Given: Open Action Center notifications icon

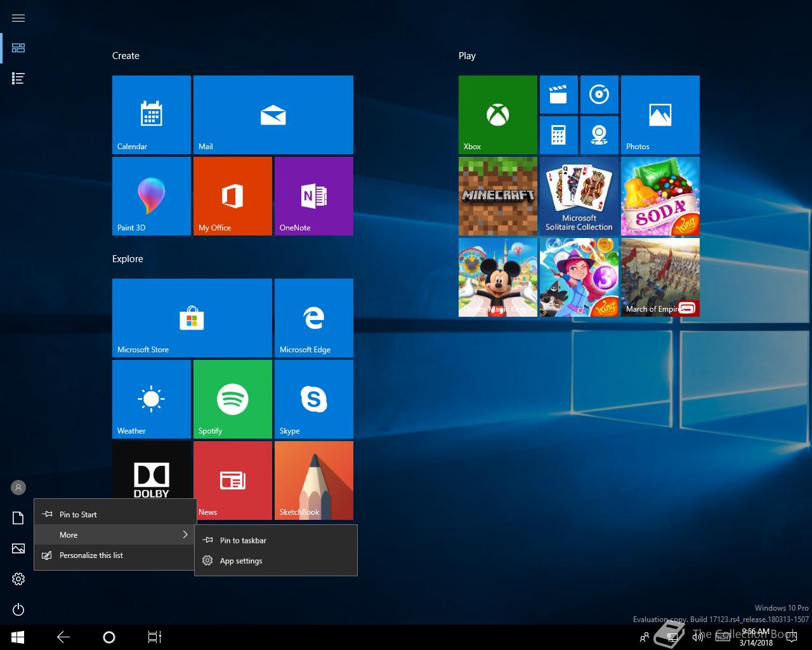Looking at the screenshot, I should pyautogui.click(x=792, y=637).
